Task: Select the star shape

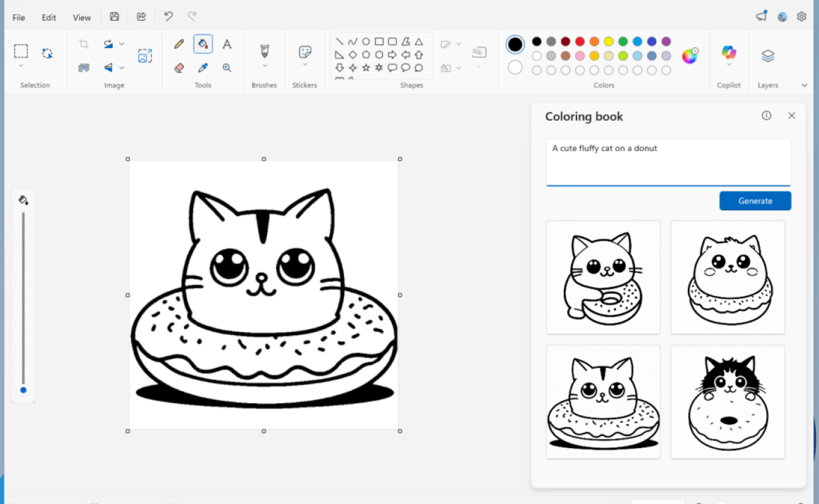Action: (x=366, y=67)
